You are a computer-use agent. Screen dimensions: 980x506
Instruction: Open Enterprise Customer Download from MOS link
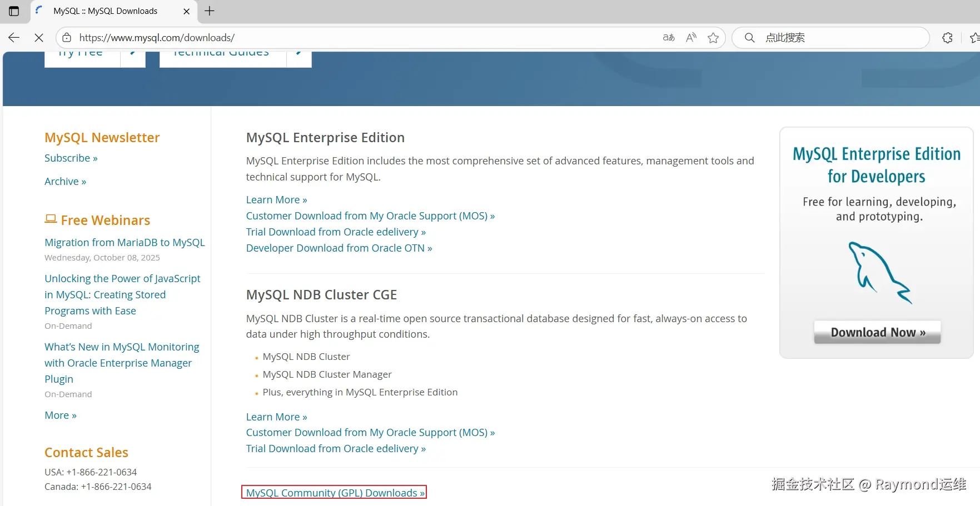(x=370, y=216)
